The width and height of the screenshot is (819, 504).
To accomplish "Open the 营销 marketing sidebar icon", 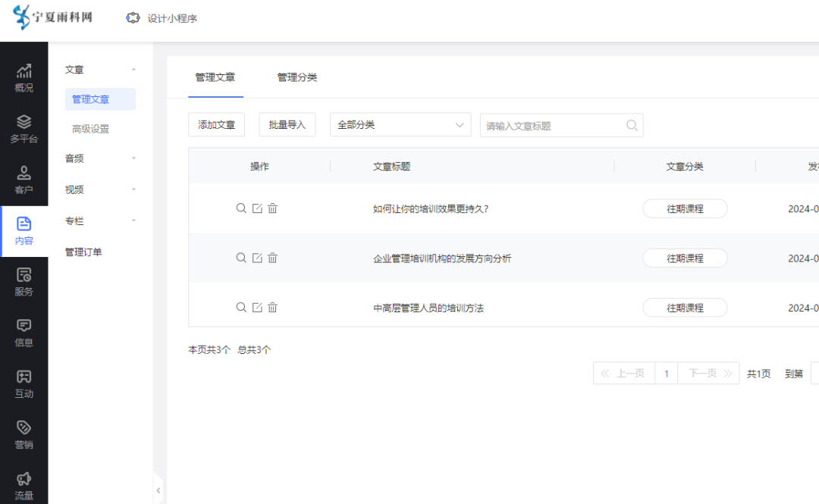I will (x=24, y=435).
